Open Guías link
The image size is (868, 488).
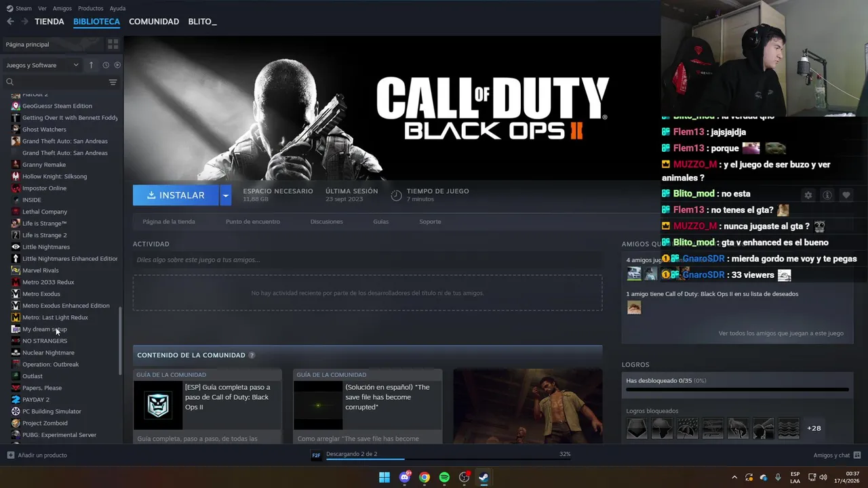click(380, 222)
